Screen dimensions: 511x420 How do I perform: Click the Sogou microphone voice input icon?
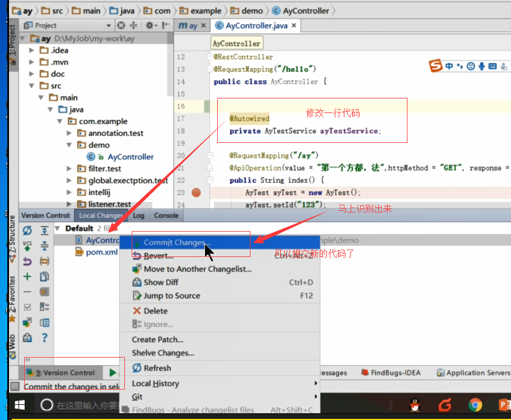[482, 66]
